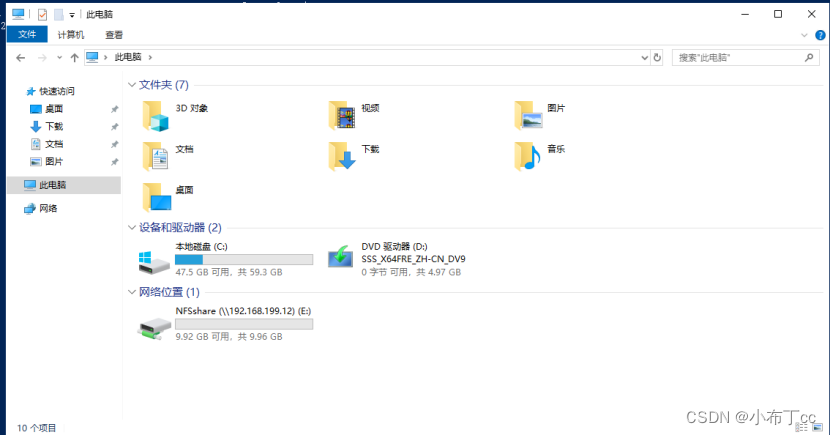Open the address bar history dropdown

644,58
